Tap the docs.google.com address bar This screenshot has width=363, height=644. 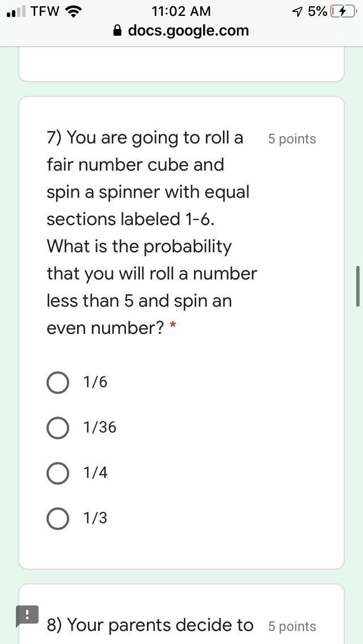click(188, 31)
